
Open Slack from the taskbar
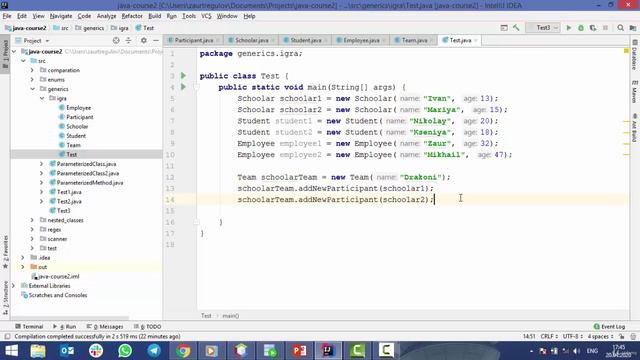pos(96,351)
